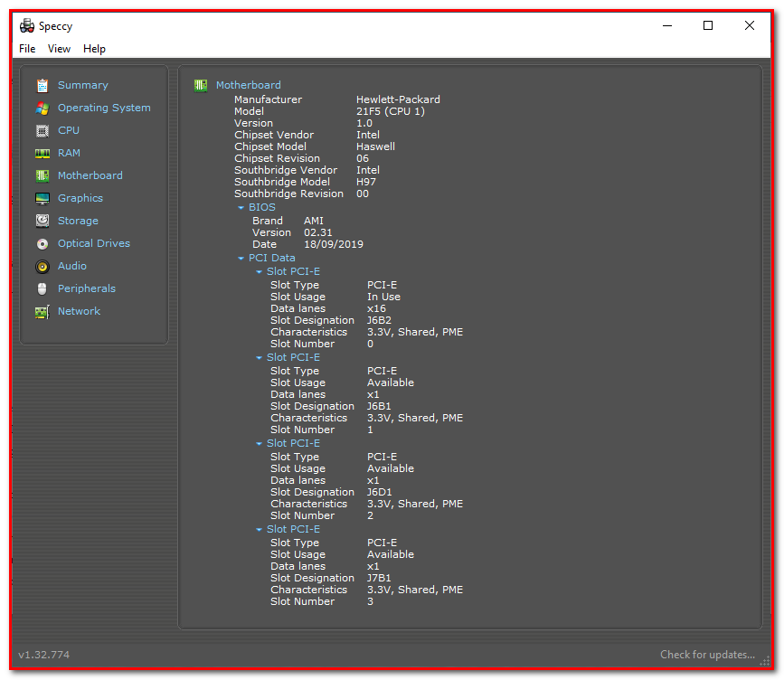The width and height of the screenshot is (784, 680).
Task: Minimize the Speccy window
Action: [x=667, y=25]
